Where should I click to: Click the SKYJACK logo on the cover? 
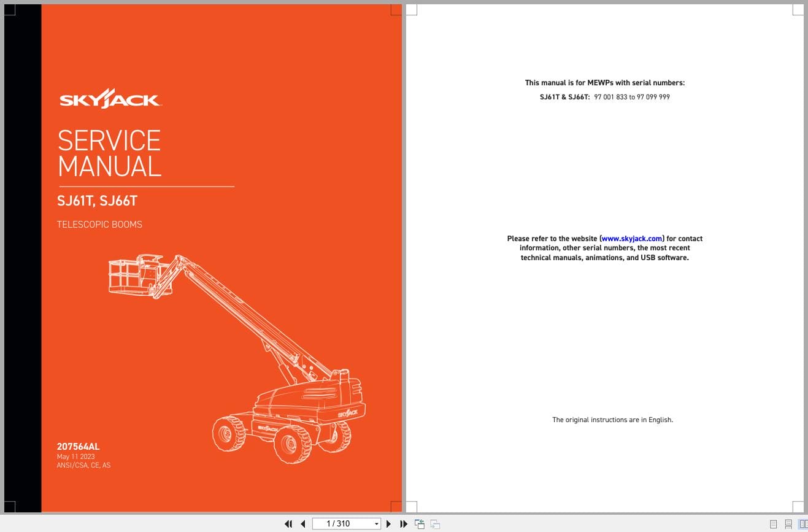pyautogui.click(x=110, y=98)
